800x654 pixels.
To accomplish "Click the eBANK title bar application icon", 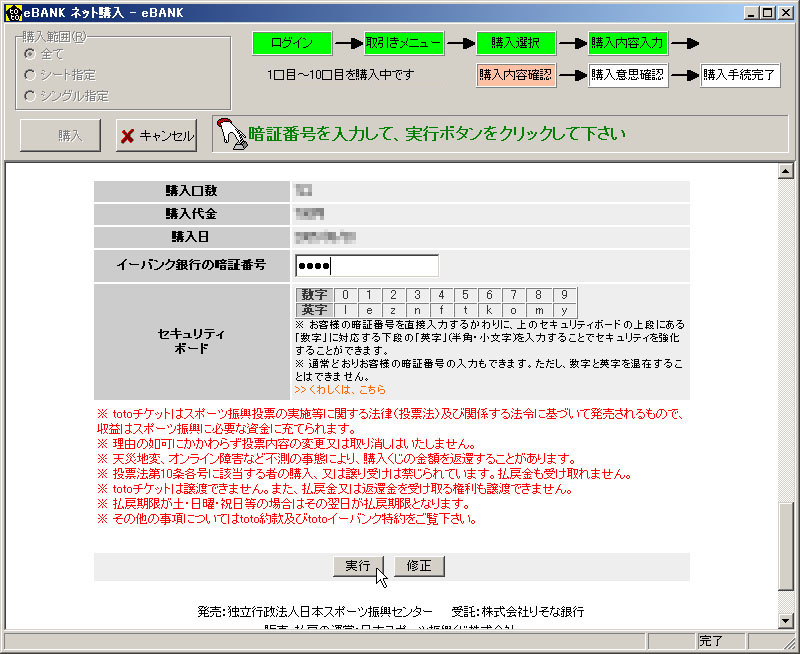I will tap(12, 12).
